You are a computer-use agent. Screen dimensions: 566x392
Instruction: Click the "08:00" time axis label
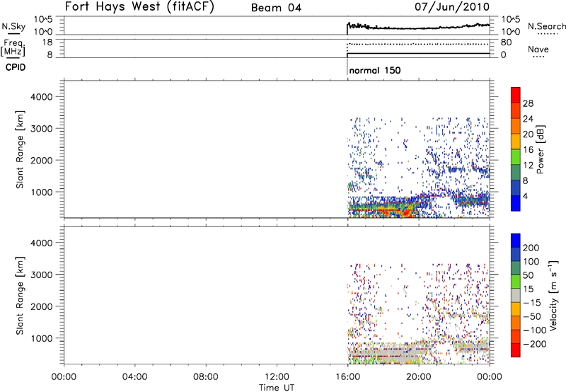point(206,377)
